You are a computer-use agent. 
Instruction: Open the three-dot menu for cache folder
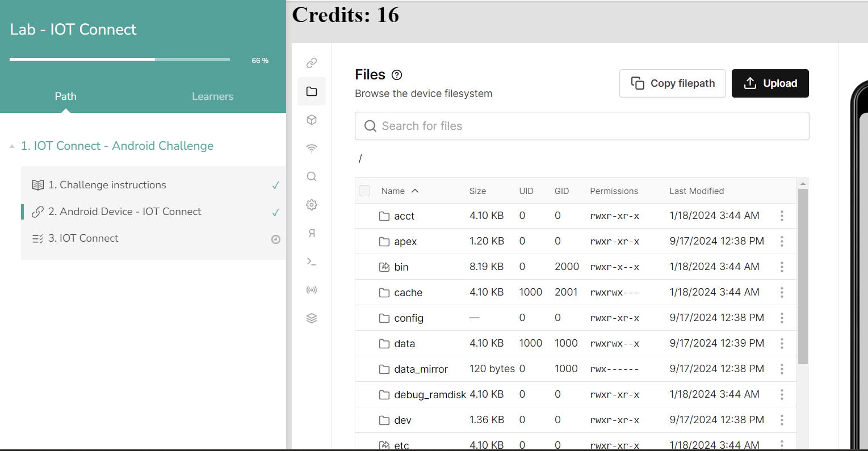[782, 292]
